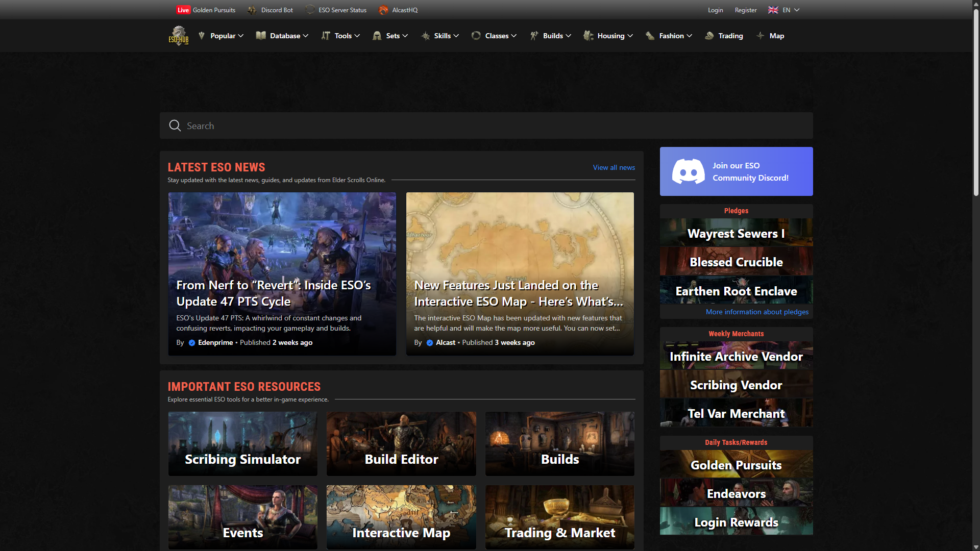Click the search magnifier icon
Image resolution: width=980 pixels, height=551 pixels.
(x=175, y=126)
